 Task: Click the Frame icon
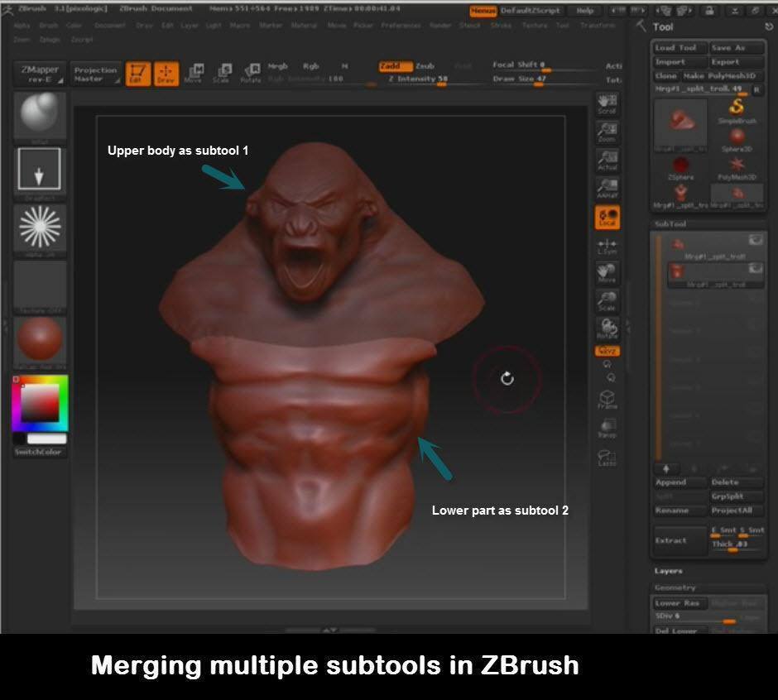pyautogui.click(x=608, y=400)
